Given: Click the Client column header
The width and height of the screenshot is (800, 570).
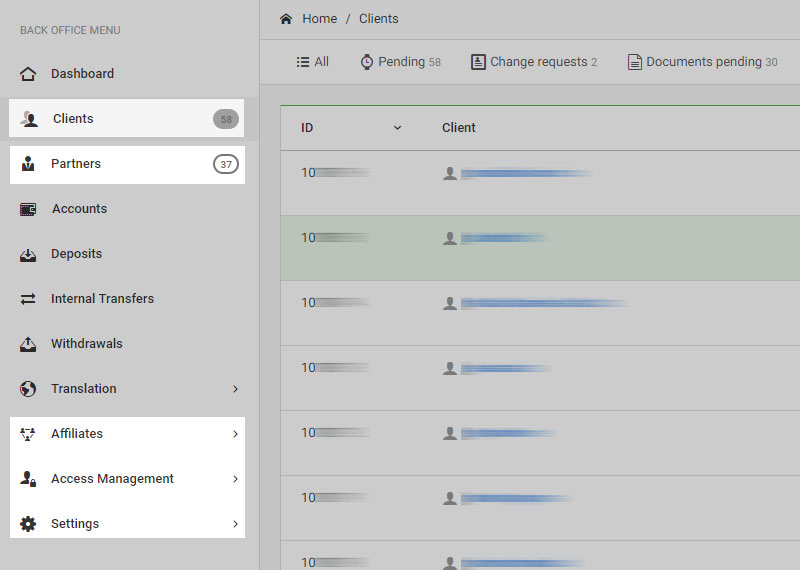Looking at the screenshot, I should (459, 128).
